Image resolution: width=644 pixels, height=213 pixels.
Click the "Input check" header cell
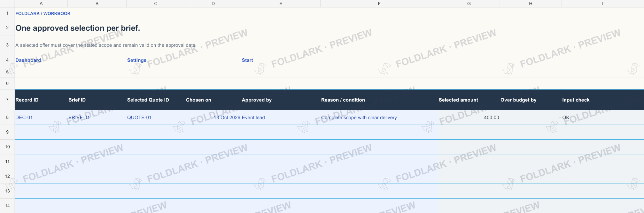click(x=603, y=100)
